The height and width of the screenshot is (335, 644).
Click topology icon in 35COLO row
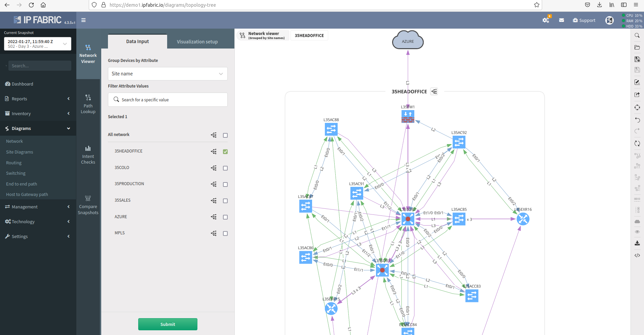(x=214, y=168)
